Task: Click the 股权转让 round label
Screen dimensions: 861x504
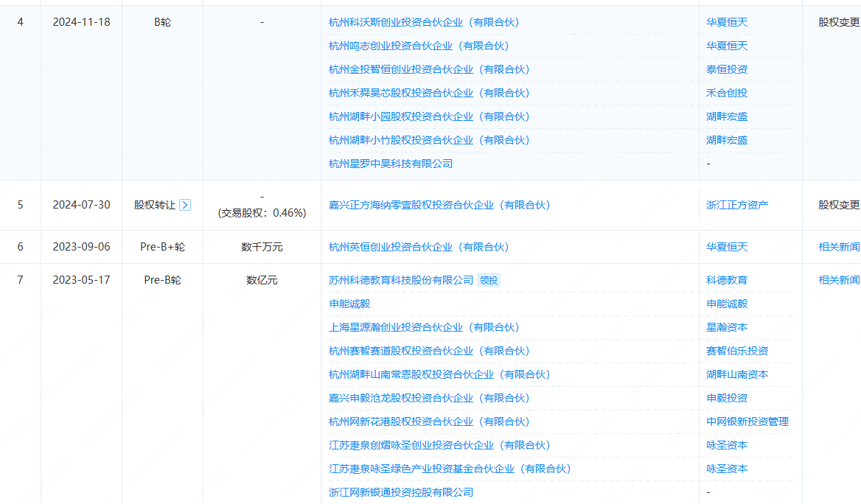Action: (154, 206)
